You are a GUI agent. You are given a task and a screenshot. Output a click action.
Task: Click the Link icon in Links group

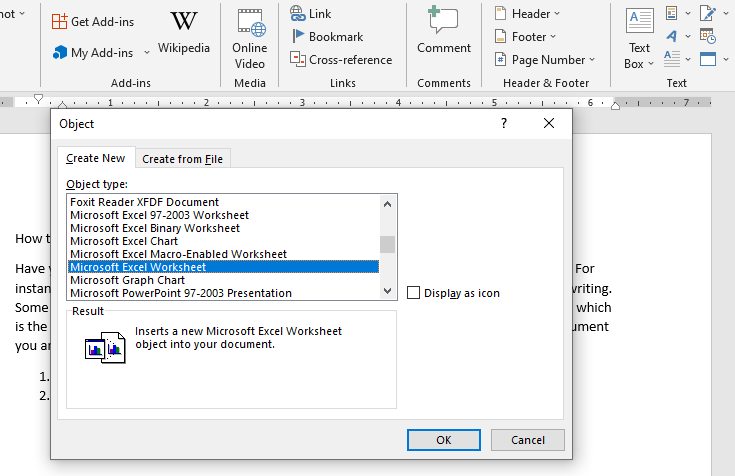297,13
